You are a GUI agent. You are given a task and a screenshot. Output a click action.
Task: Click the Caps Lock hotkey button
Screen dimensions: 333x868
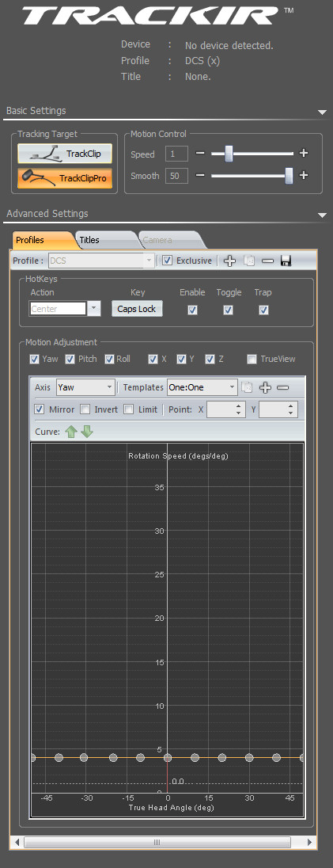click(x=137, y=309)
